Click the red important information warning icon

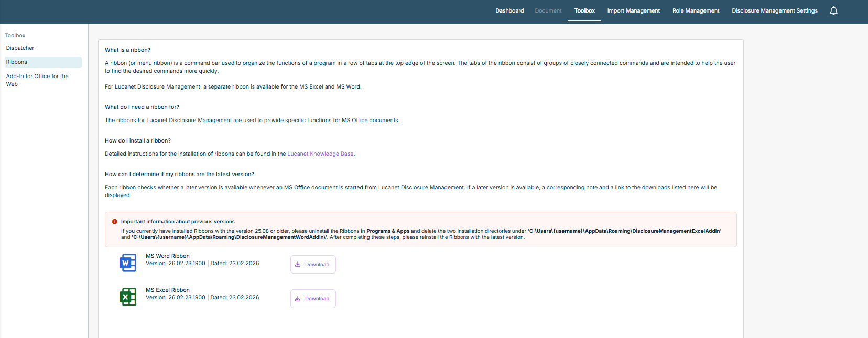pos(115,222)
